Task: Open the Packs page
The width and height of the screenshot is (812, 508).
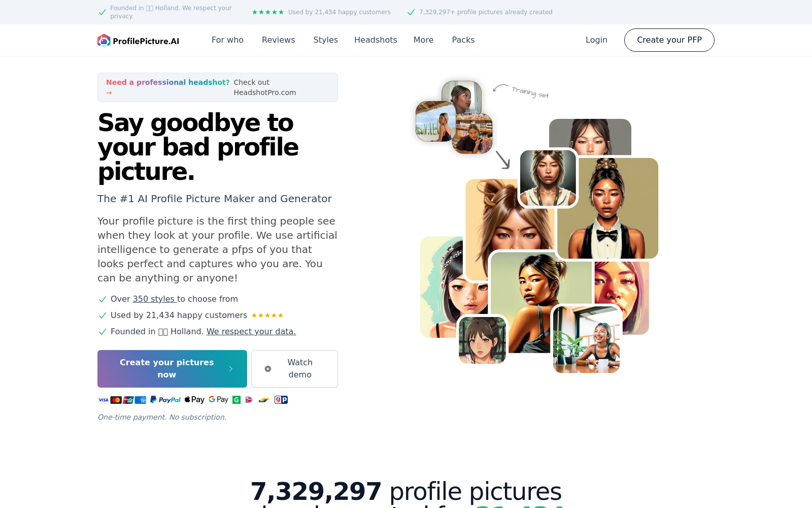Action: (463, 40)
